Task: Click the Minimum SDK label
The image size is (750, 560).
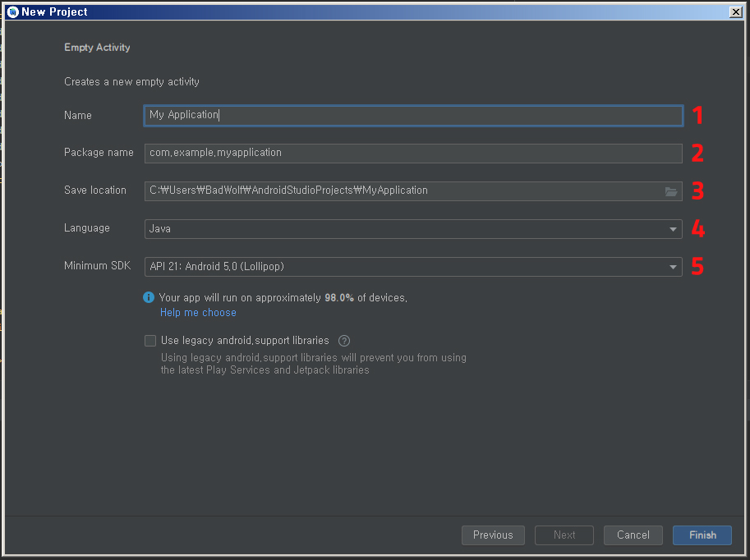Action: 98,265
